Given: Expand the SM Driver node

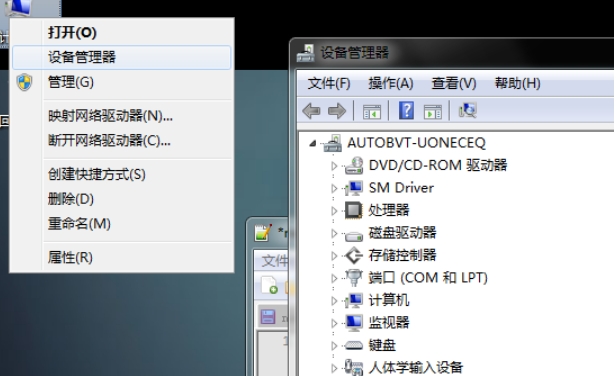Looking at the screenshot, I should point(334,188).
